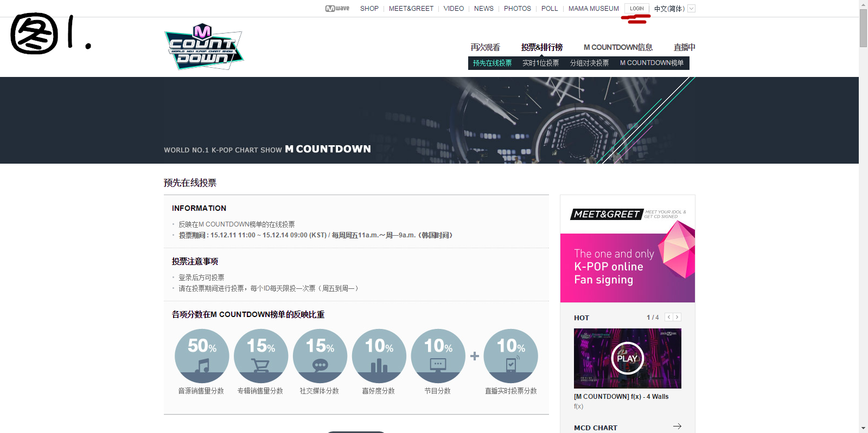Click the HOT section heading
868x433 pixels.
[582, 318]
